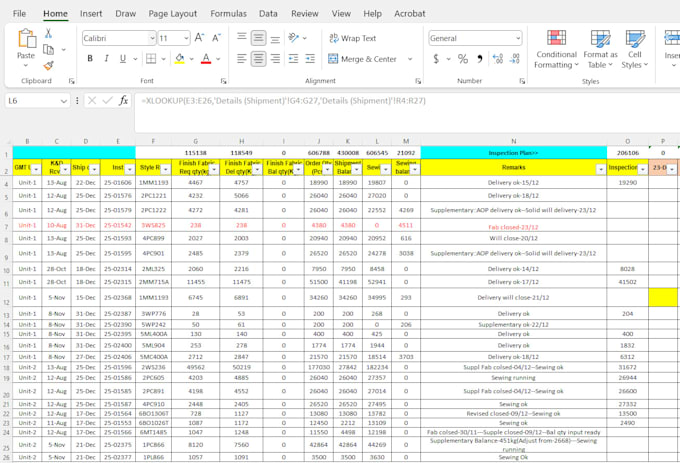Open Merge & Center dropdown arrow

pos(409,59)
